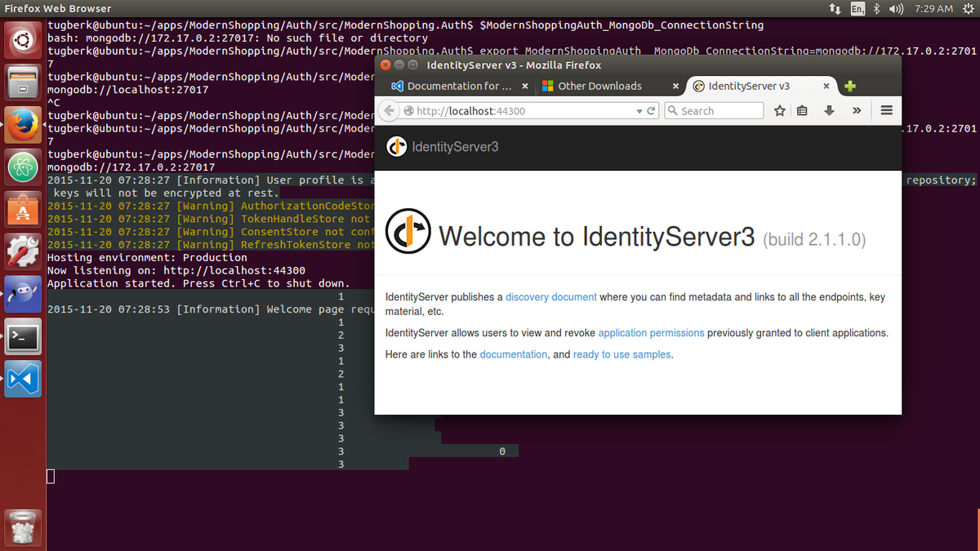This screenshot has height=551, width=980.
Task: Open Pidgin messenger launcher icon
Action: (x=23, y=295)
